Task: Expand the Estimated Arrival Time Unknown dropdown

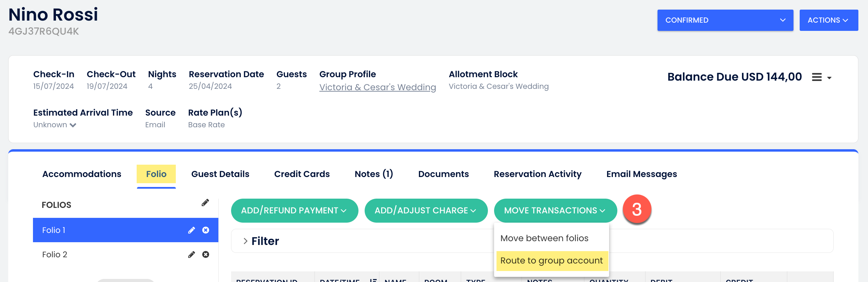Action: pyautogui.click(x=55, y=125)
